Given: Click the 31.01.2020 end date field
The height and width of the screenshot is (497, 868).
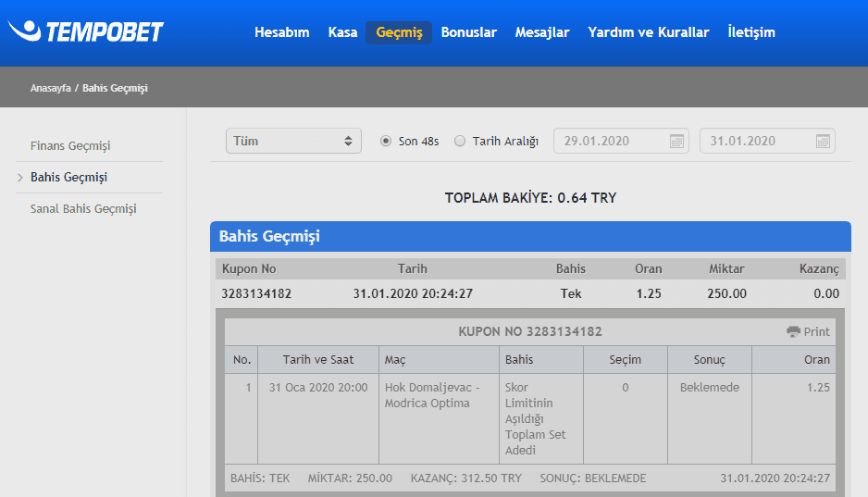Looking at the screenshot, I should [767, 141].
